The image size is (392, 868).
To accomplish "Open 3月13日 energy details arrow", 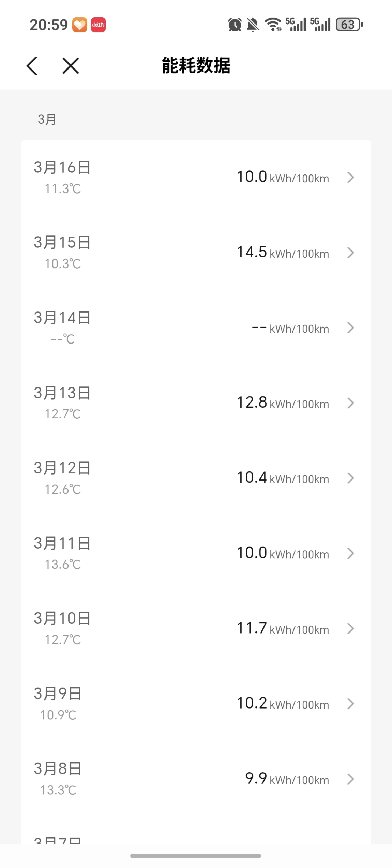I will pos(350,403).
